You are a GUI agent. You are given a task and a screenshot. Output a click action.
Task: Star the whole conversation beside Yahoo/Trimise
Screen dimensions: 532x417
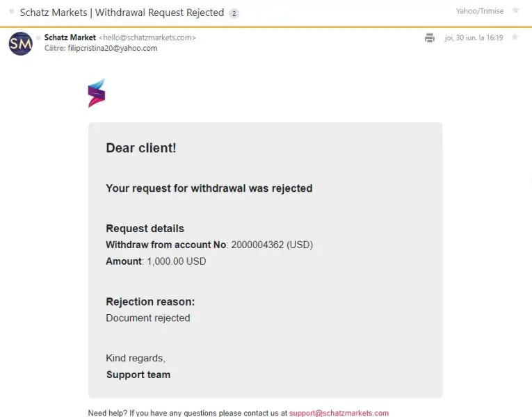point(515,10)
